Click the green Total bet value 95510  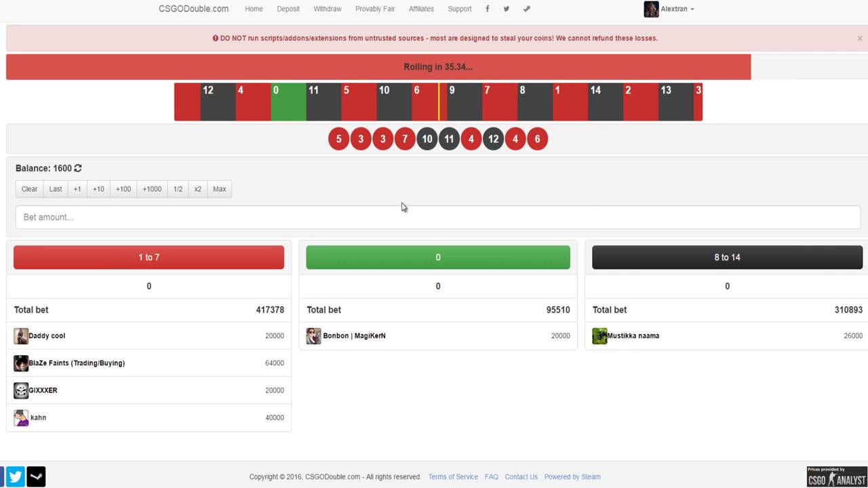[x=558, y=310]
